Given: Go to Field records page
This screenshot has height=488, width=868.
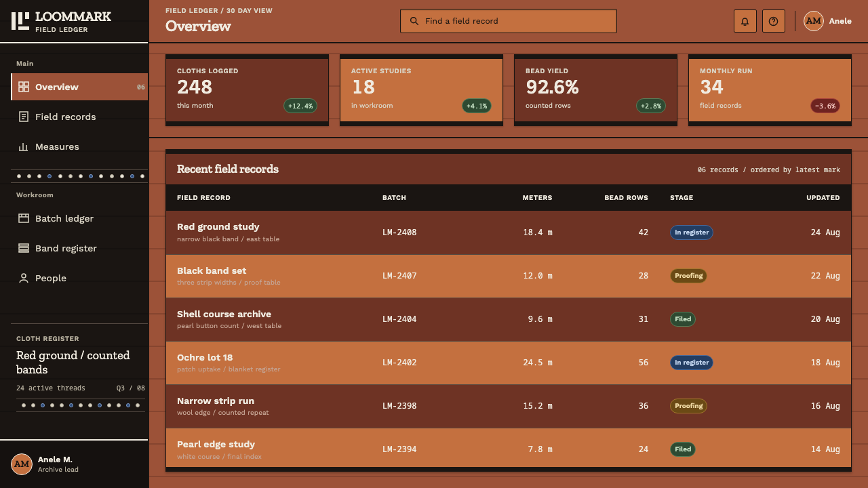Looking at the screenshot, I should 80,117.
